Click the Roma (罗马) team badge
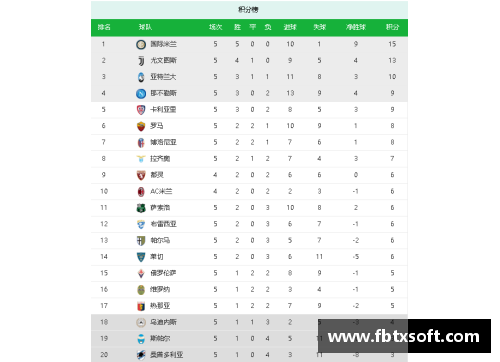 pos(141,126)
